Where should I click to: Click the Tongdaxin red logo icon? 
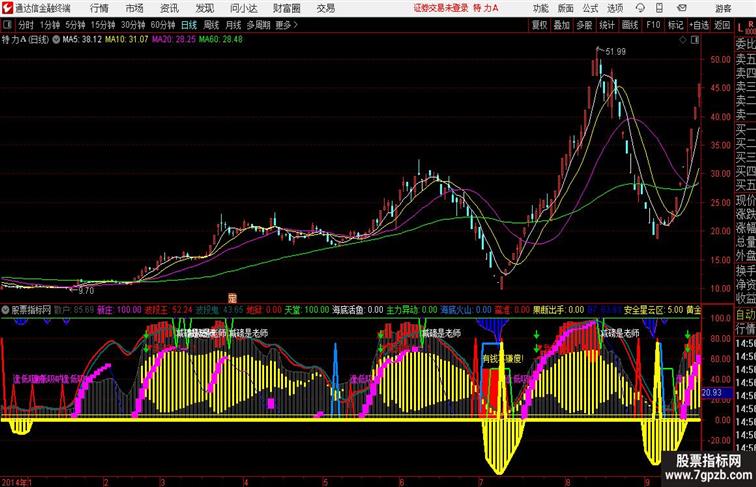point(7,8)
